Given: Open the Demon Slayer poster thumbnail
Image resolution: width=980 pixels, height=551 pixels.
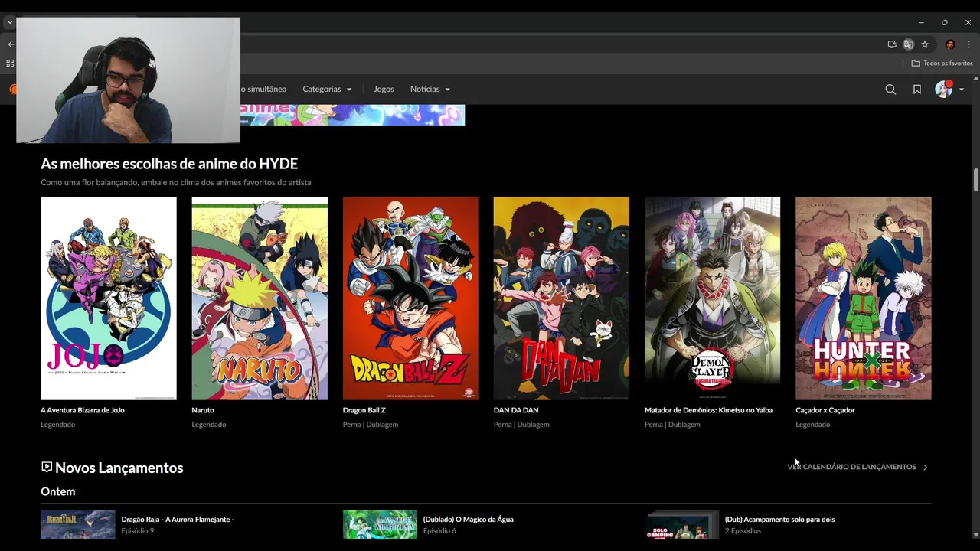Looking at the screenshot, I should tap(712, 298).
